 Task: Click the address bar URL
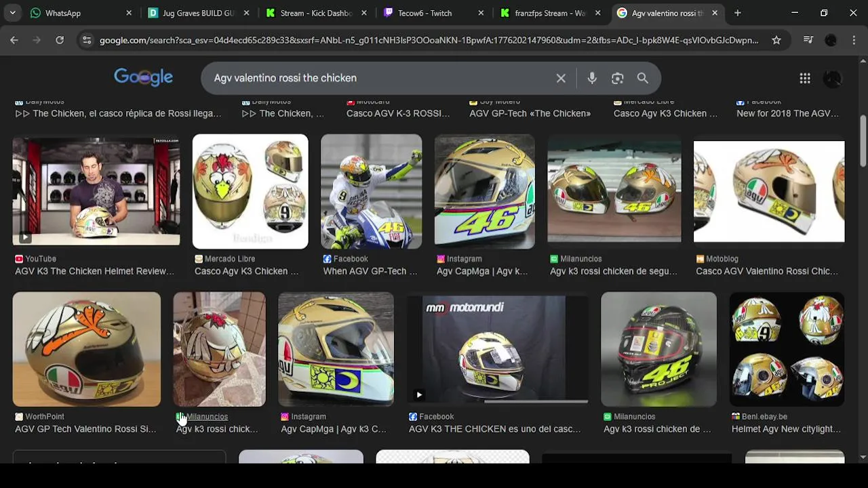(x=429, y=40)
